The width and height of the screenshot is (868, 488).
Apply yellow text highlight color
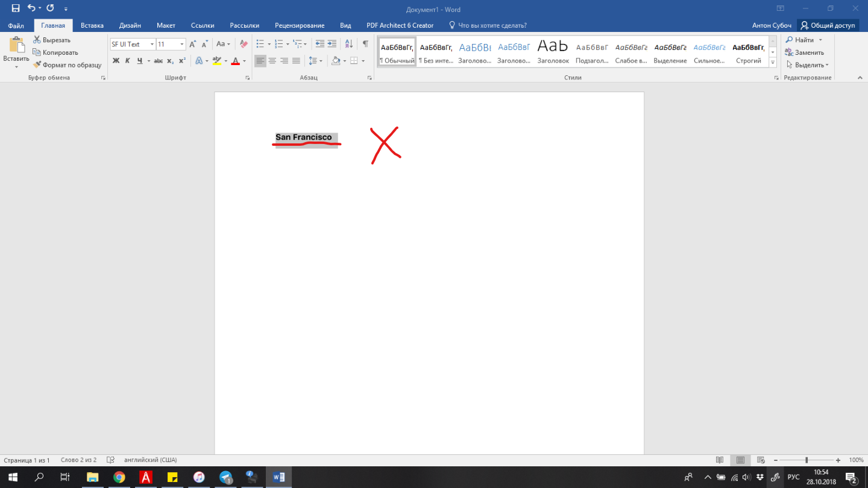tap(217, 61)
